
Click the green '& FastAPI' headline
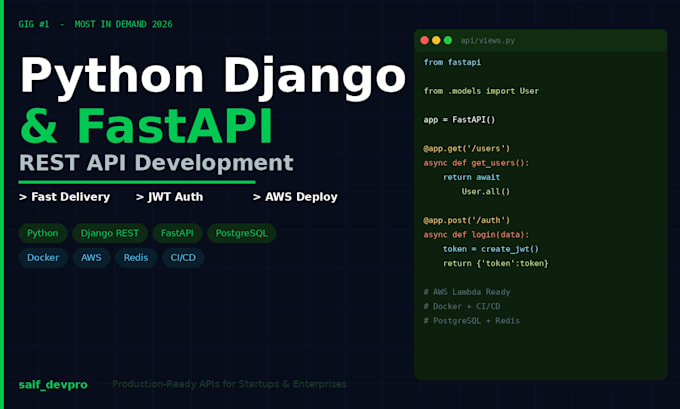[146, 126]
